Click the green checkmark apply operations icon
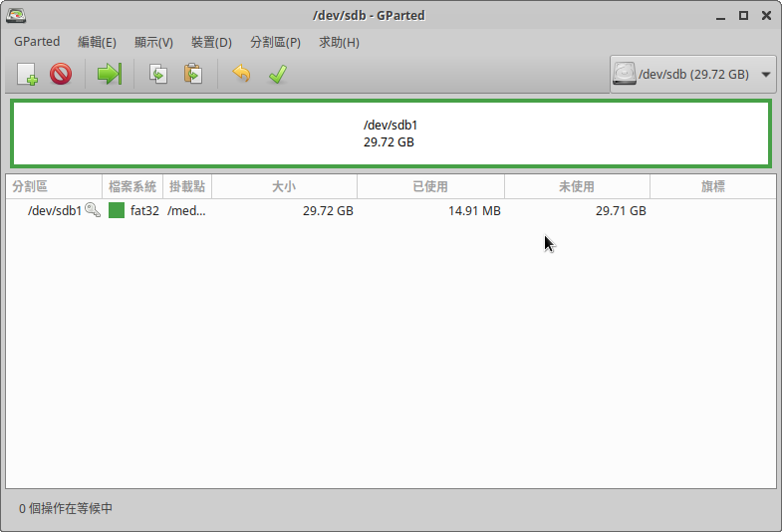Viewport: 782px width, 532px height. click(x=277, y=74)
